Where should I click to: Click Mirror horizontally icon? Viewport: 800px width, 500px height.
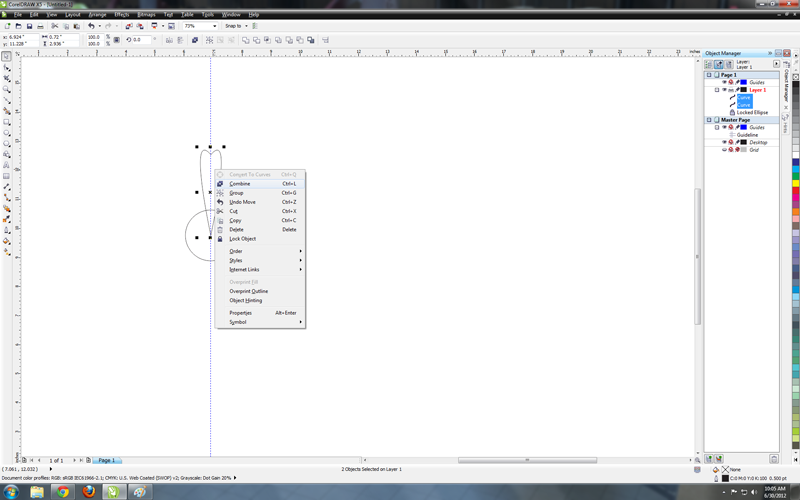click(169, 40)
